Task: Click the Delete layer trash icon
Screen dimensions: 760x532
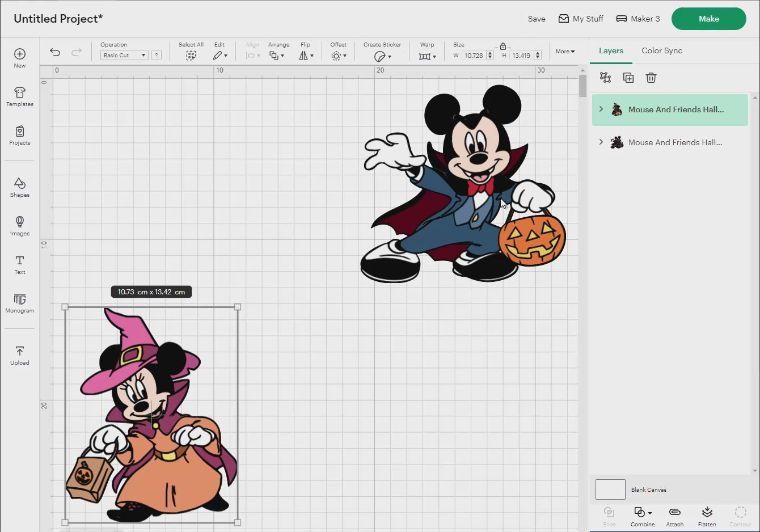Action: (651, 78)
